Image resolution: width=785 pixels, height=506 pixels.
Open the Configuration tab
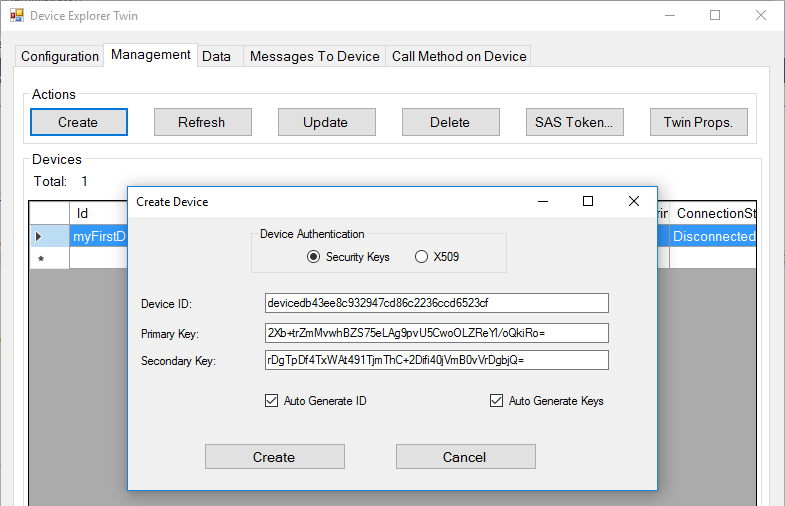(60, 56)
